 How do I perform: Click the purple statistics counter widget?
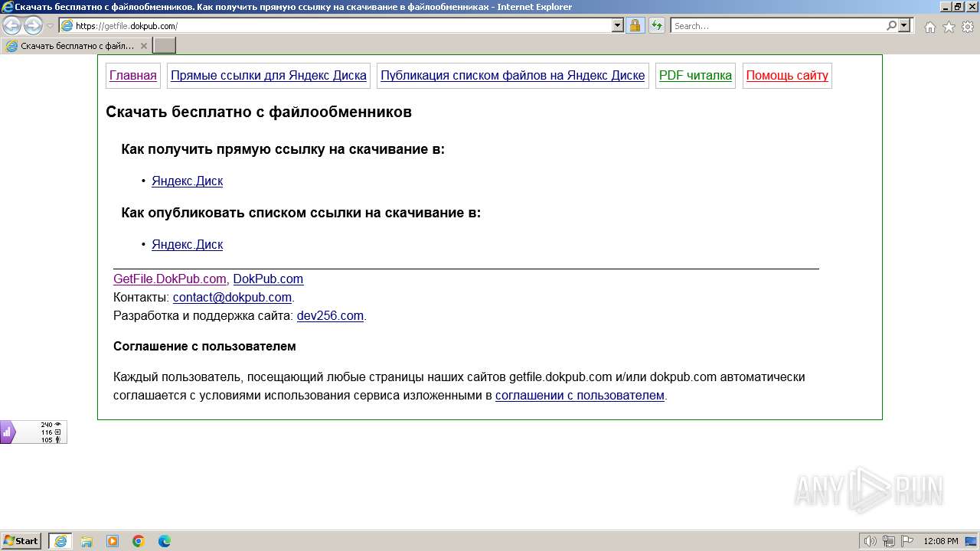click(33, 432)
